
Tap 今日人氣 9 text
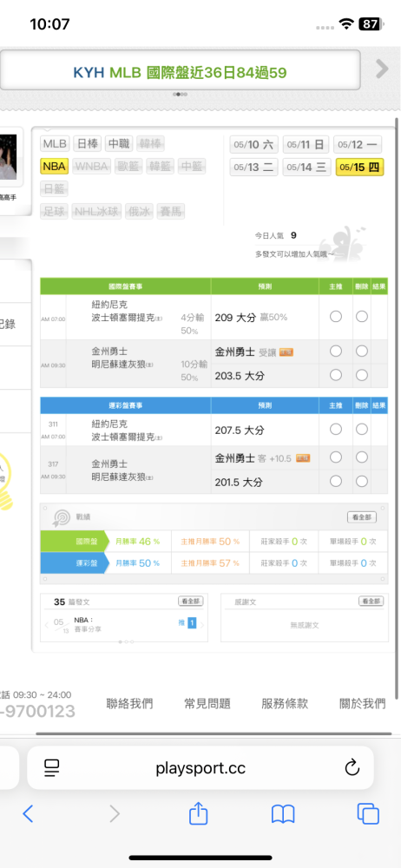(x=276, y=236)
